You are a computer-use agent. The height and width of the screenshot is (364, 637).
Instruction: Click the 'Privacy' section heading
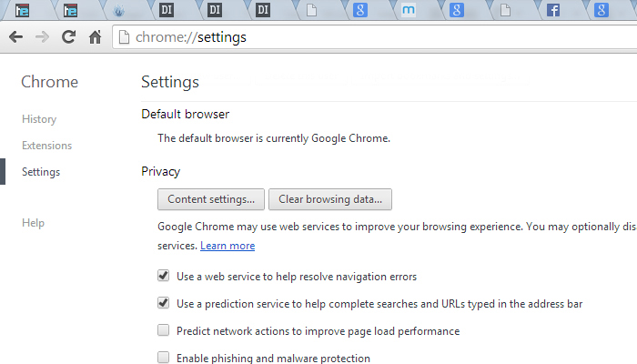pos(160,171)
